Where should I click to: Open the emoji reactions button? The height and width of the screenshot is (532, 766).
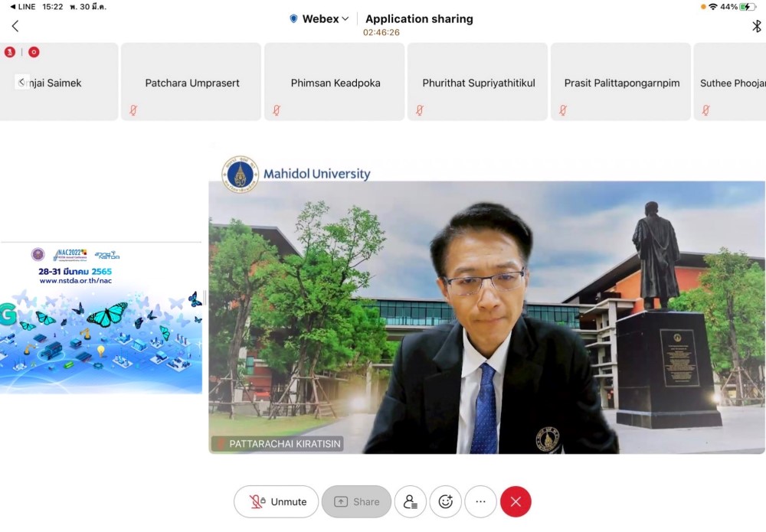pyautogui.click(x=446, y=501)
